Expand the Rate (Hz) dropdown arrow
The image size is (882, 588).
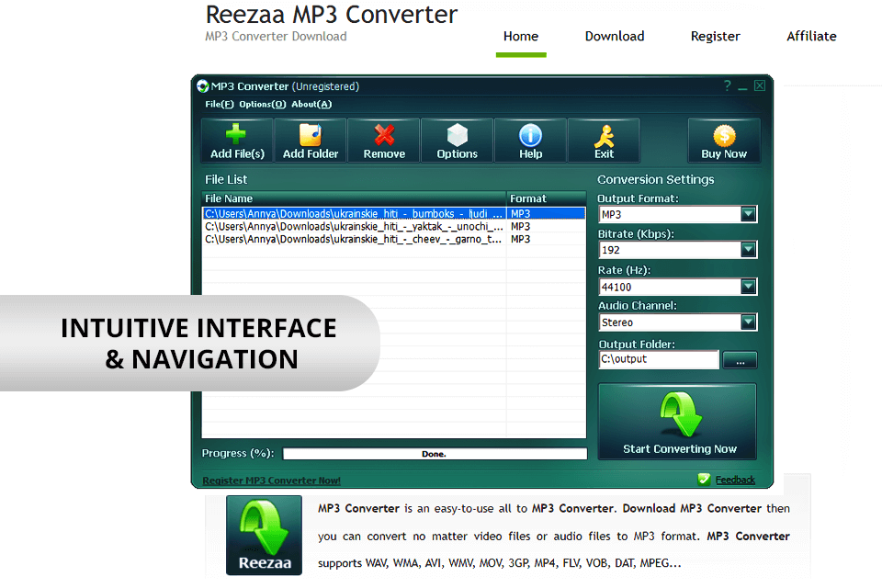point(748,287)
